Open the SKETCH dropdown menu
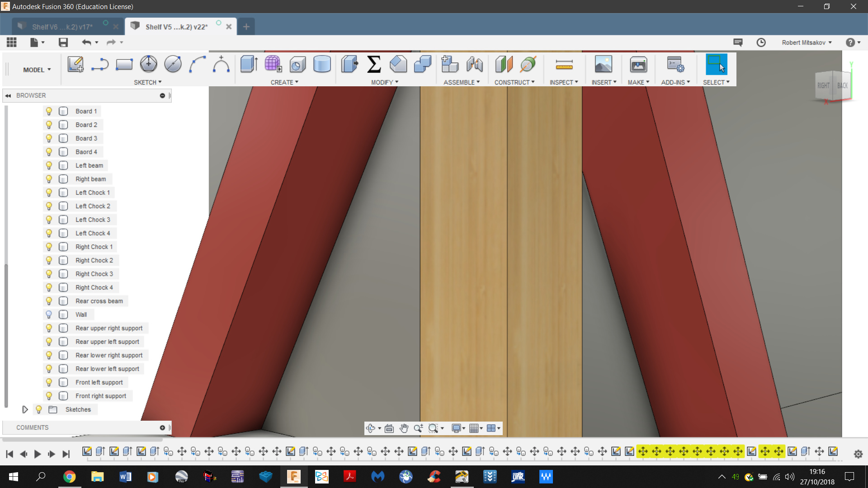This screenshot has height=488, width=868. [x=147, y=82]
